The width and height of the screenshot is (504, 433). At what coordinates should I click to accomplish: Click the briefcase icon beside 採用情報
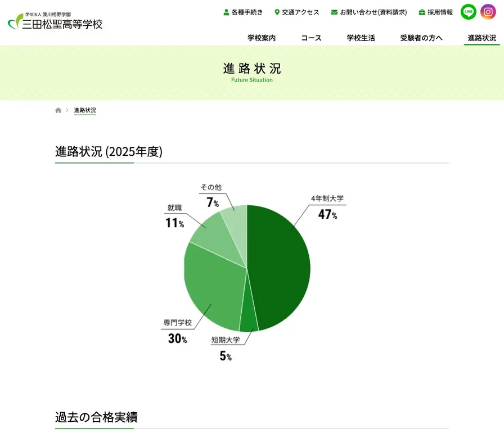click(422, 12)
